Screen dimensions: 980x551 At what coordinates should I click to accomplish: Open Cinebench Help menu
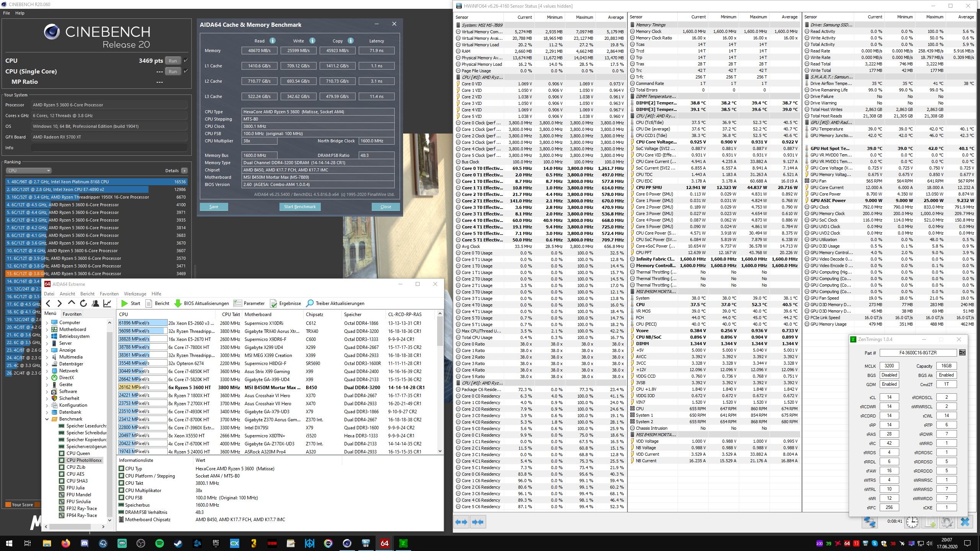click(x=20, y=13)
